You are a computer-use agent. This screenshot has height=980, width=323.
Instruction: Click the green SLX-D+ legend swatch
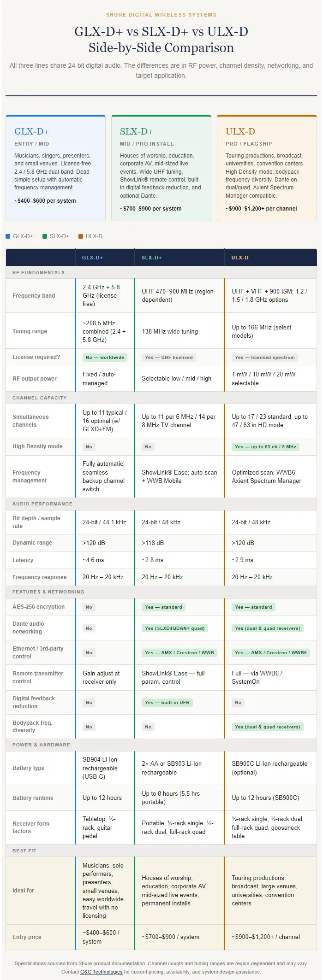click(x=45, y=236)
